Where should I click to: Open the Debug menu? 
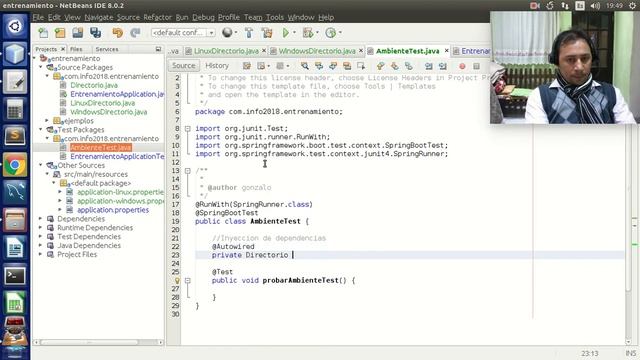tap(203, 17)
